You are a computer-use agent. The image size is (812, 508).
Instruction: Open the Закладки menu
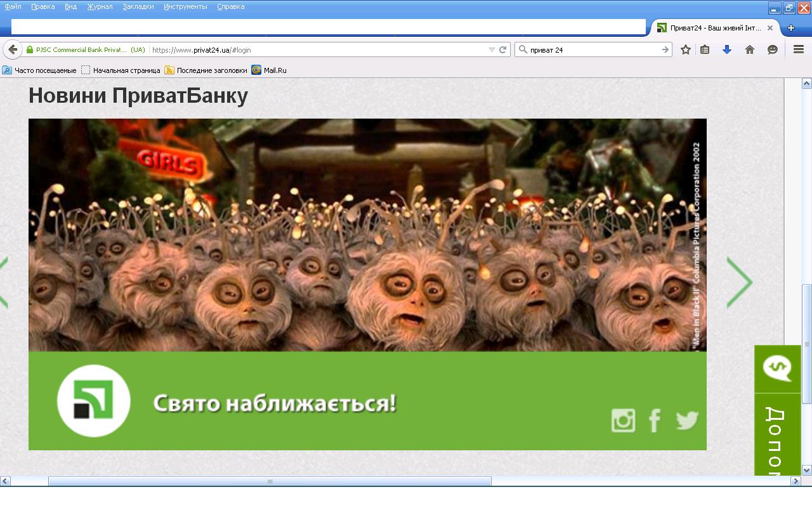138,6
